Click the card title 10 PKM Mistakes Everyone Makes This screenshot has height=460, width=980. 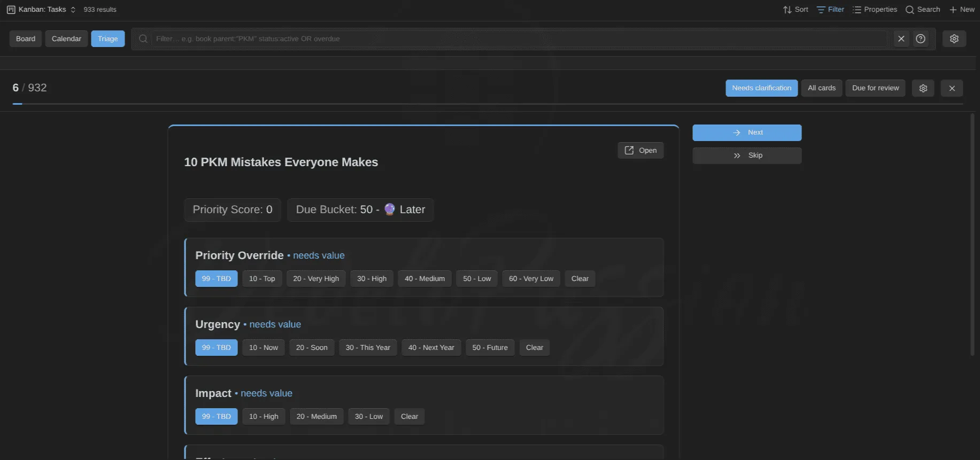click(281, 162)
